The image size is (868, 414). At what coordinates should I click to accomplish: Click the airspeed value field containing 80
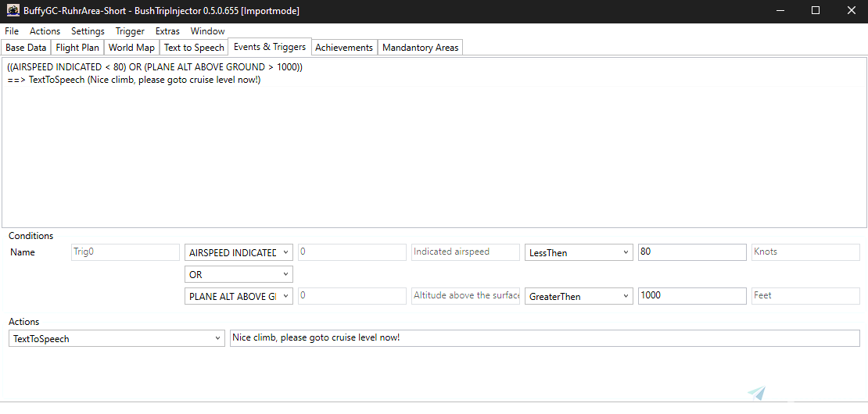point(691,252)
